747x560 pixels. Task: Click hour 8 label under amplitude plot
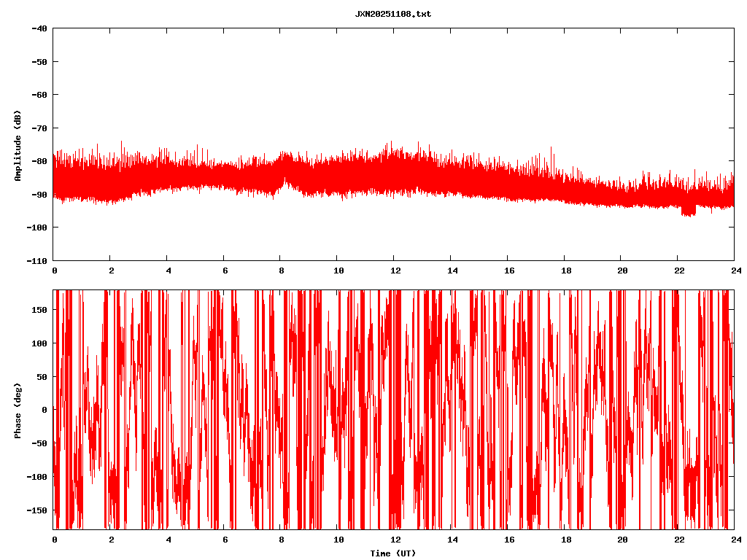pos(281,271)
